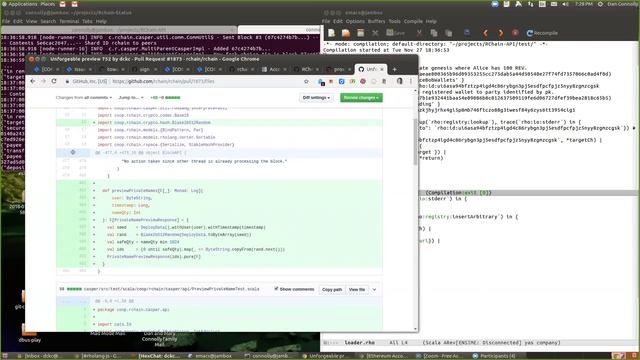Viewport: 640px width, 360px height.
Task: Click the Chrome back arrow
Action: click(33, 81)
